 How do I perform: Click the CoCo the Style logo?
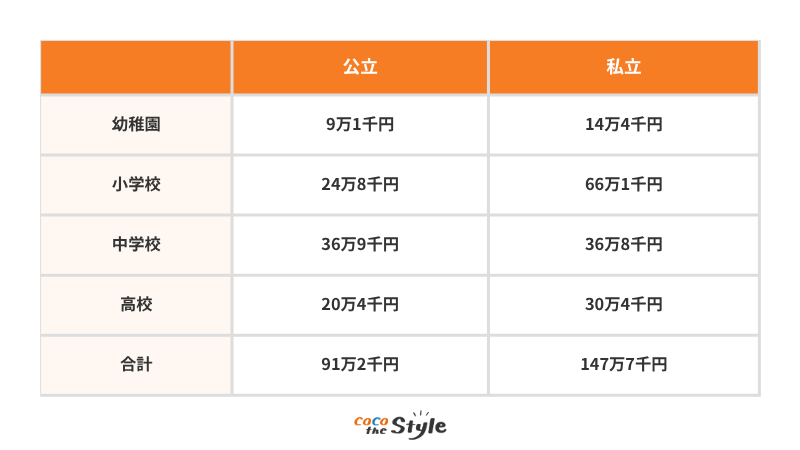tap(400, 425)
